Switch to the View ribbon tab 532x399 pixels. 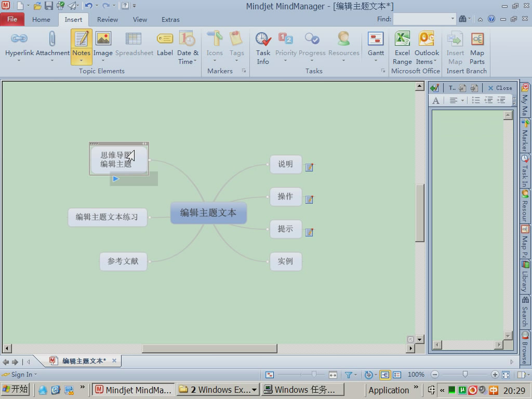pos(140,19)
